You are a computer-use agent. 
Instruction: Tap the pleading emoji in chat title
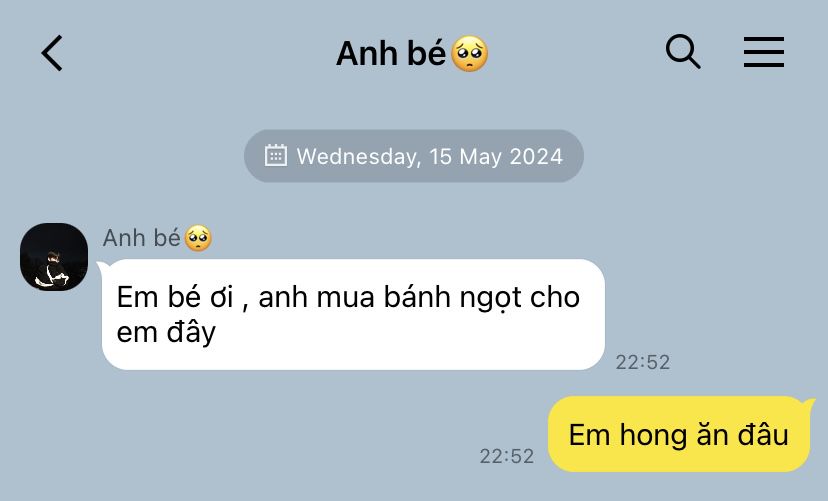(x=469, y=54)
